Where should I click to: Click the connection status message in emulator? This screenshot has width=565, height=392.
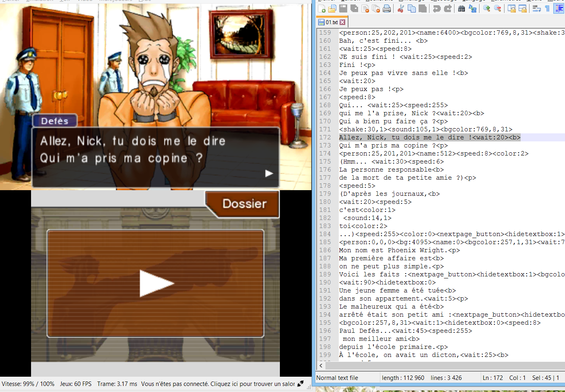point(218,384)
